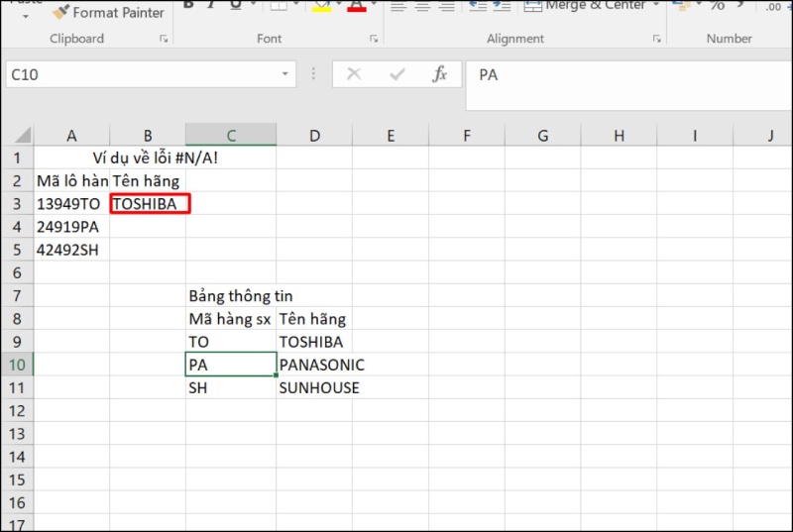Image resolution: width=793 pixels, height=532 pixels.
Task: Toggle Bold formatting
Action: [x=188, y=6]
